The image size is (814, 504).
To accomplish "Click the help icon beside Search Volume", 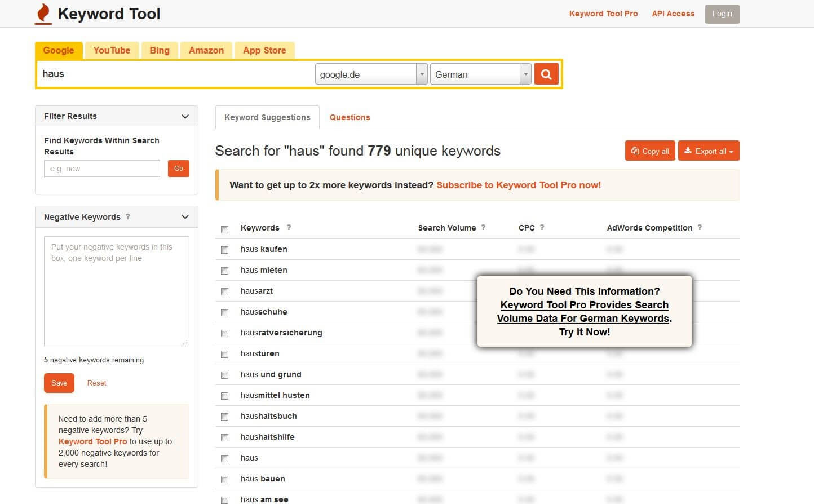I will (x=483, y=227).
